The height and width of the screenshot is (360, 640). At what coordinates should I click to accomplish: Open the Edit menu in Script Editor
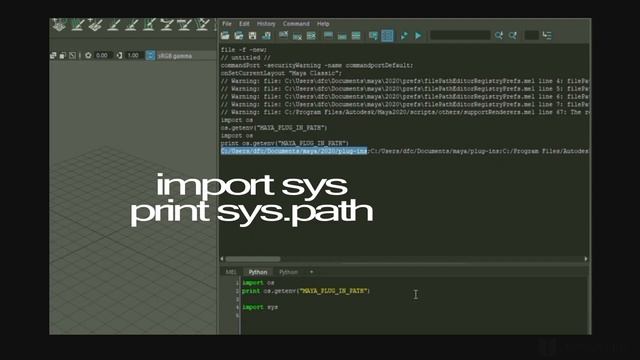pos(244,24)
